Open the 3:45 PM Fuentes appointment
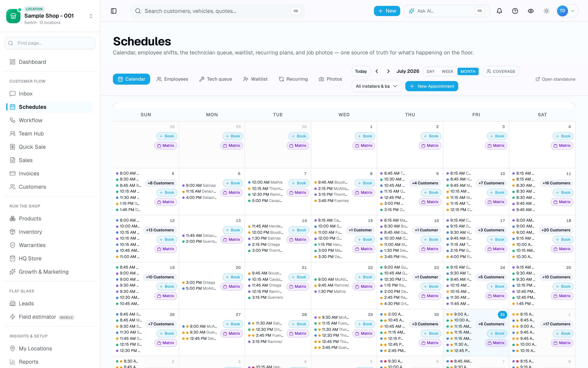 (x=331, y=201)
